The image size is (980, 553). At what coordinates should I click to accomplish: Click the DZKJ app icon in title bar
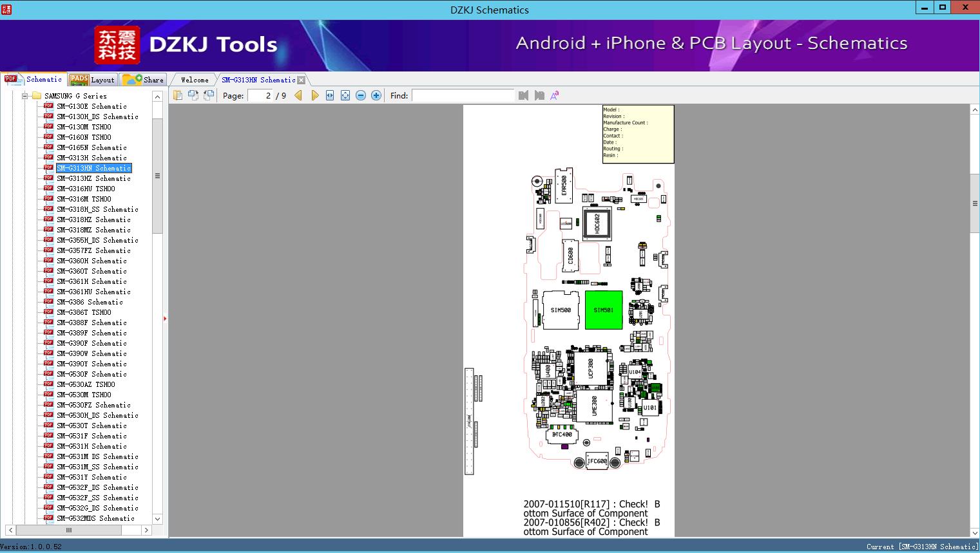6,9
